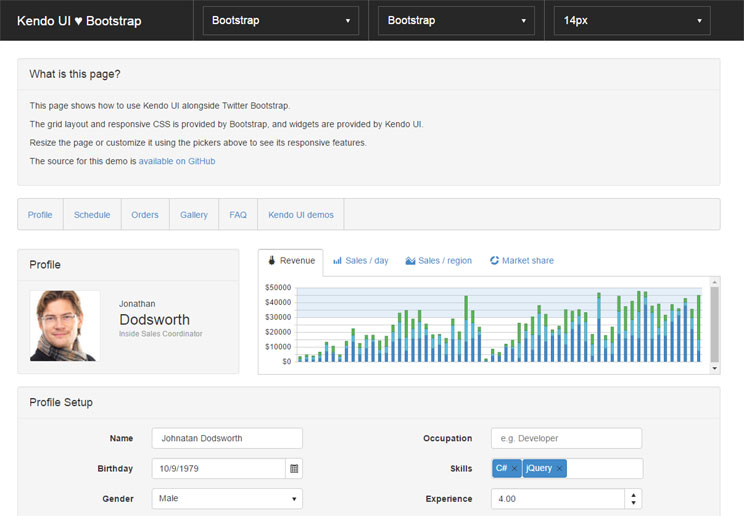
Task: Switch to the Revenue chart tab
Action: click(291, 261)
